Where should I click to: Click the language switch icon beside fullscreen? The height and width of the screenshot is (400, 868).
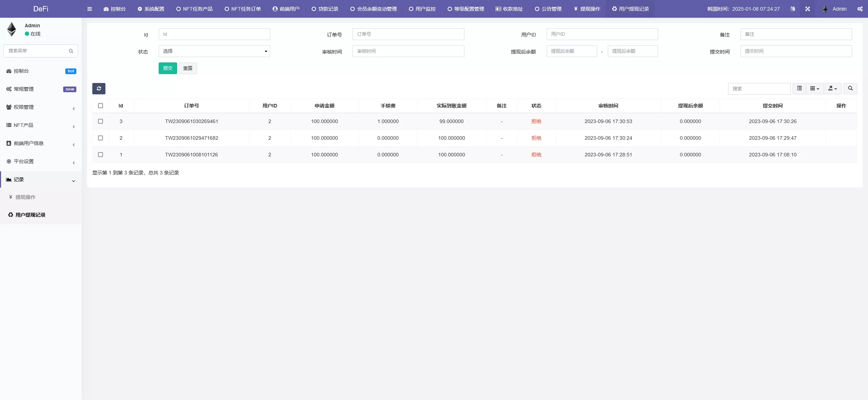[x=793, y=9]
